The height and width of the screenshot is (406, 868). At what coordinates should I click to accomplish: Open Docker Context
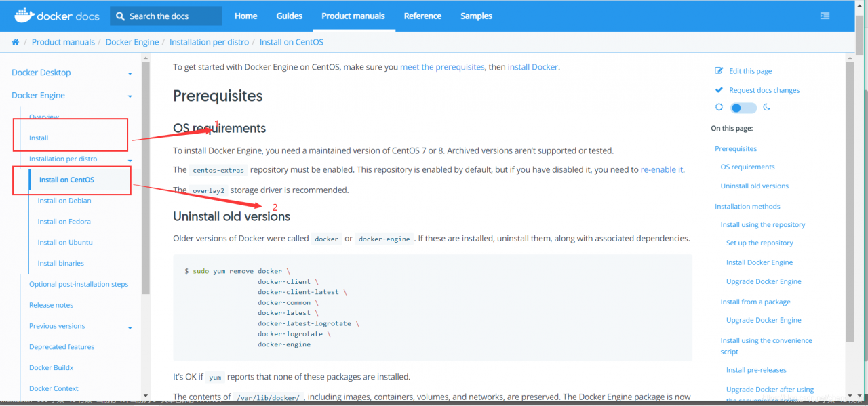click(x=54, y=388)
